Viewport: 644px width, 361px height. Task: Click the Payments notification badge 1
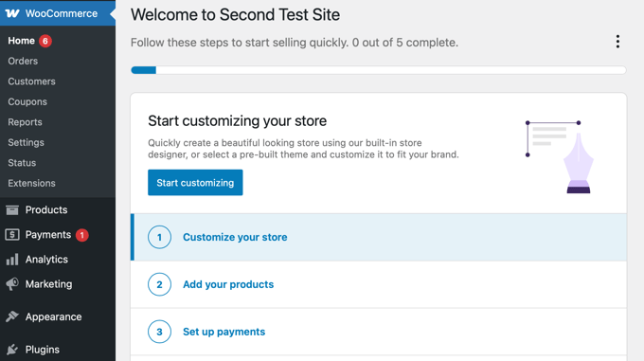[x=82, y=235]
